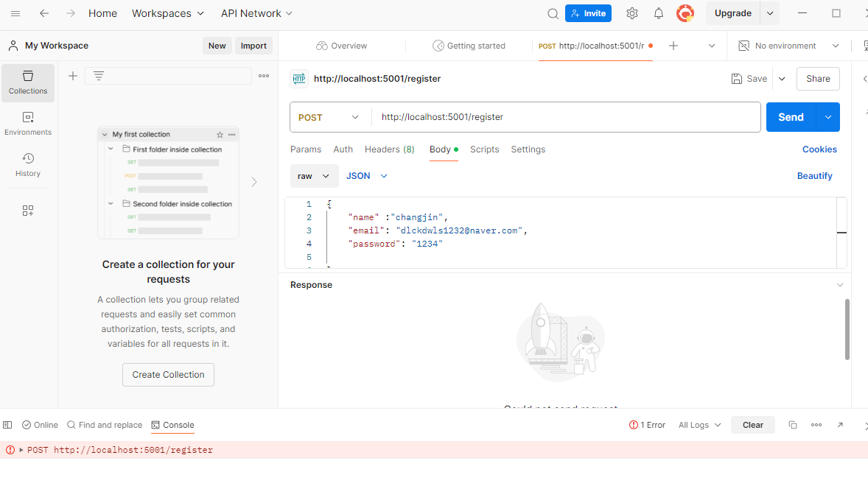Open collections panel more options
The height and width of the screenshot is (483, 868).
coord(264,76)
